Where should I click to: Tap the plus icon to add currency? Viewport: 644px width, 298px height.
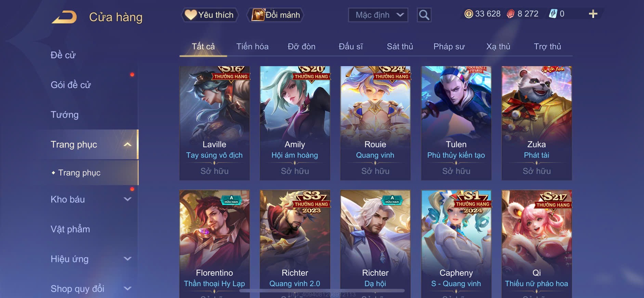[593, 14]
